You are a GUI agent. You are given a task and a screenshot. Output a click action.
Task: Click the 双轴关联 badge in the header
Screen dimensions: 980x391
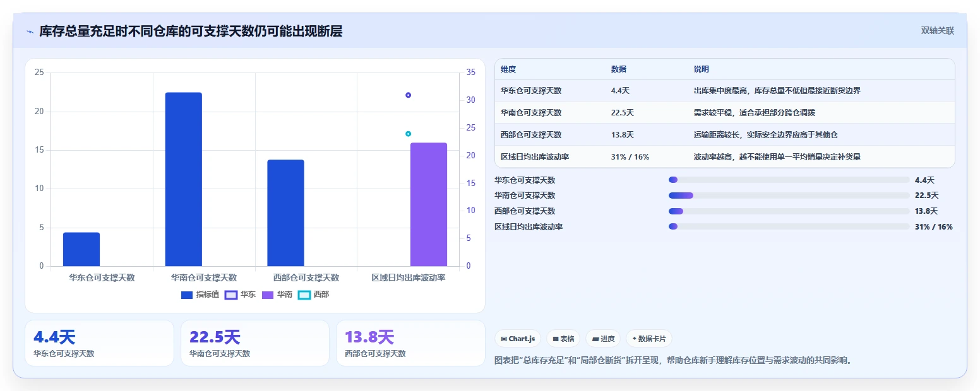tap(937, 31)
